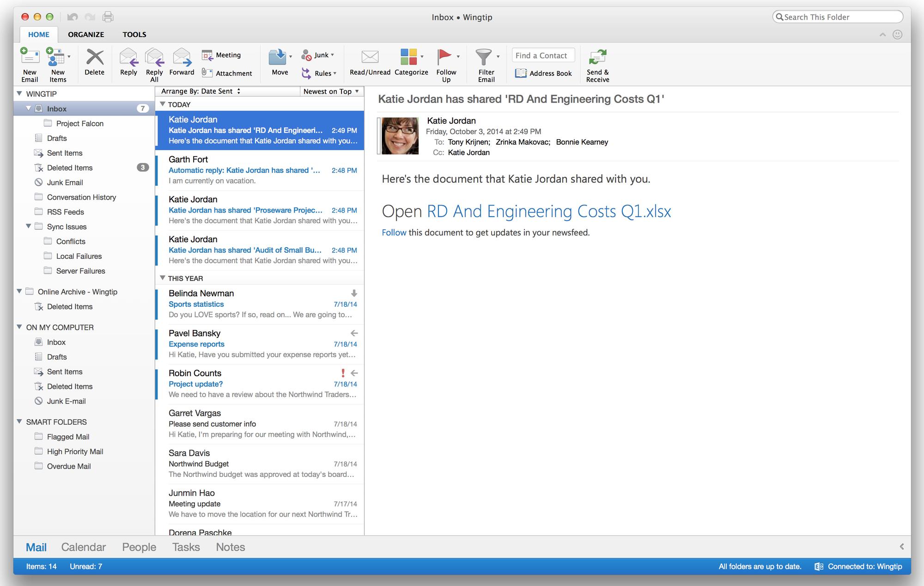Open the Filter Email dropdown arrow
Image resolution: width=924 pixels, height=586 pixels.
498,57
